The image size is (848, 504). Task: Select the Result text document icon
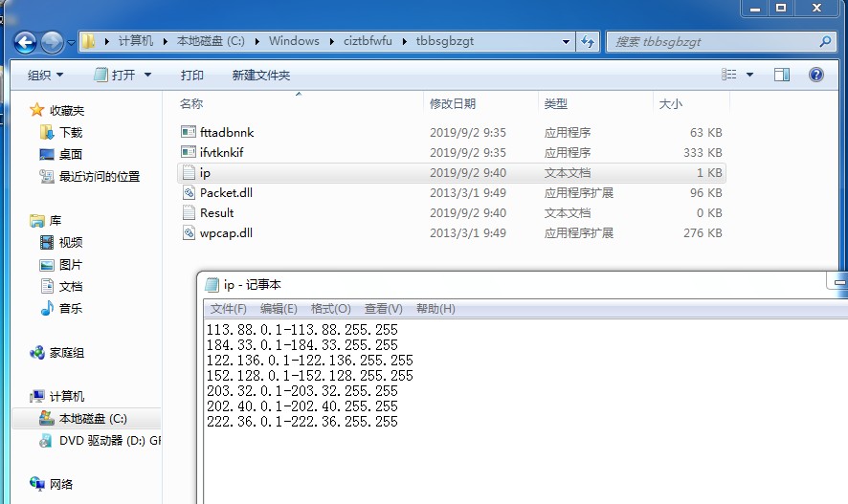click(x=189, y=212)
